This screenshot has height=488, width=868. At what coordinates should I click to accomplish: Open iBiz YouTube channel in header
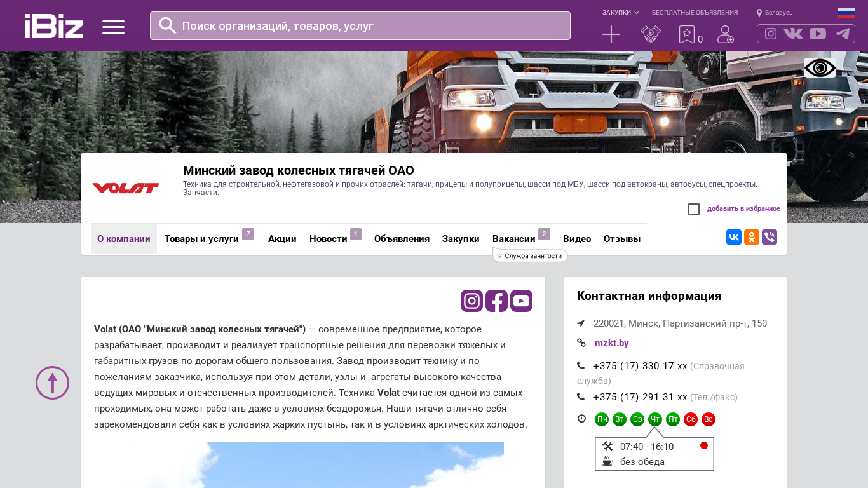[818, 34]
